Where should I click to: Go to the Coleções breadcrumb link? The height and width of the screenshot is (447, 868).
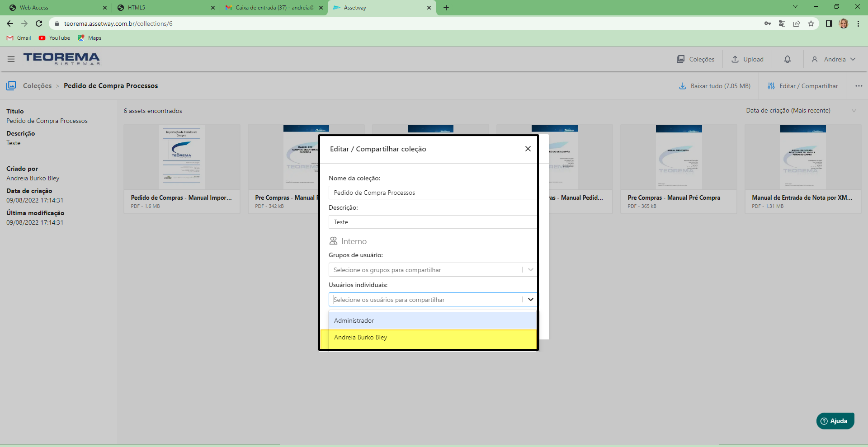coord(37,86)
